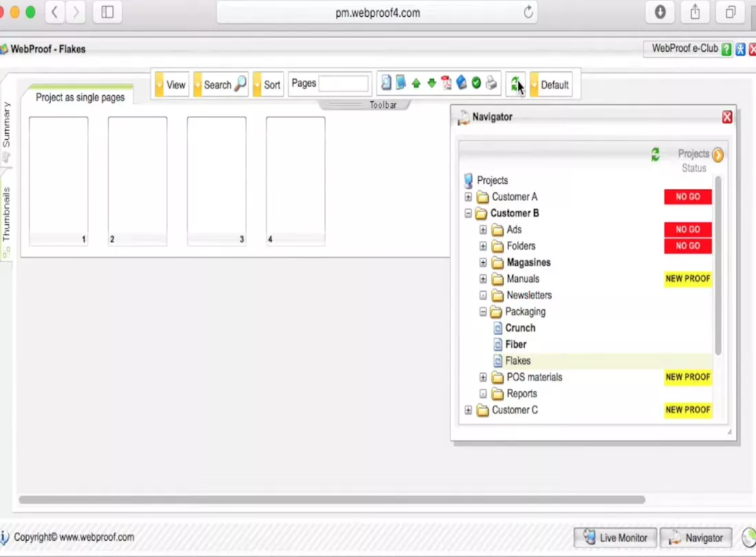756x557 pixels.
Task: Open page 2 thumbnail
Action: click(x=137, y=182)
